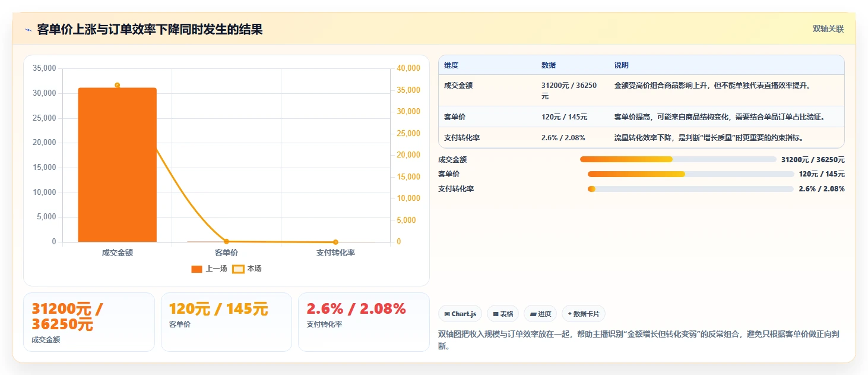Click the 2.6% / 2.08% data card
Viewport: 868px width, 375px height.
coord(363,322)
